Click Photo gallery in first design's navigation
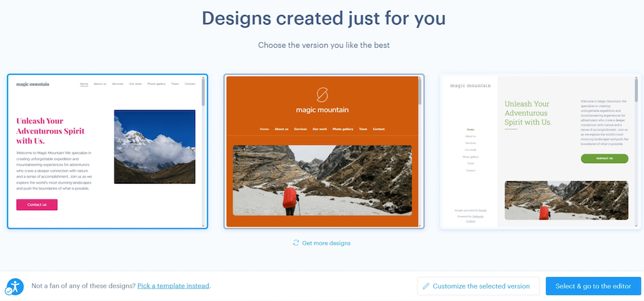644x301 pixels. (x=156, y=84)
